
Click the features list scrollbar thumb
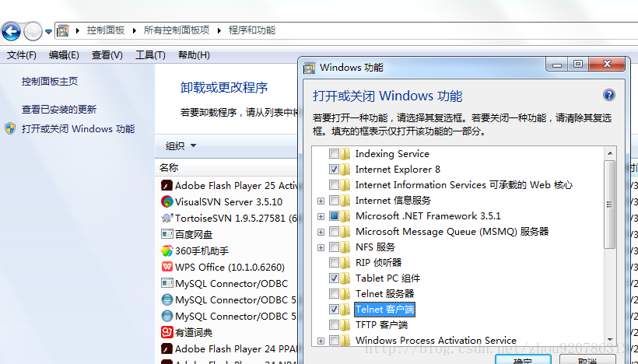[609, 205]
